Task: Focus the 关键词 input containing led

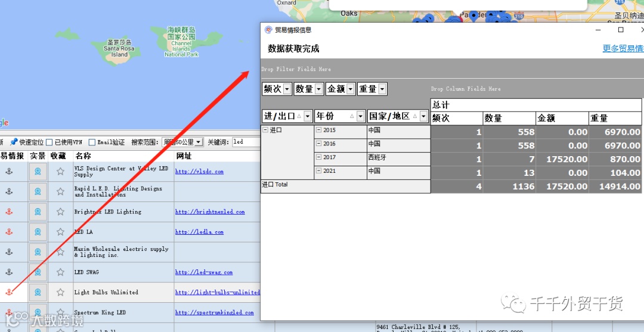Action: pyautogui.click(x=246, y=142)
